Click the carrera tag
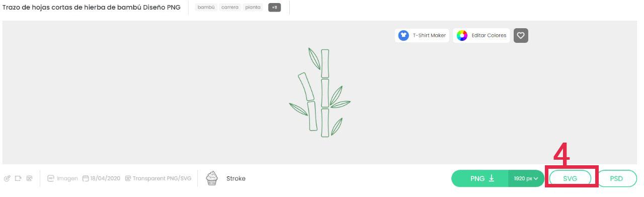The height and width of the screenshot is (197, 644). click(230, 8)
